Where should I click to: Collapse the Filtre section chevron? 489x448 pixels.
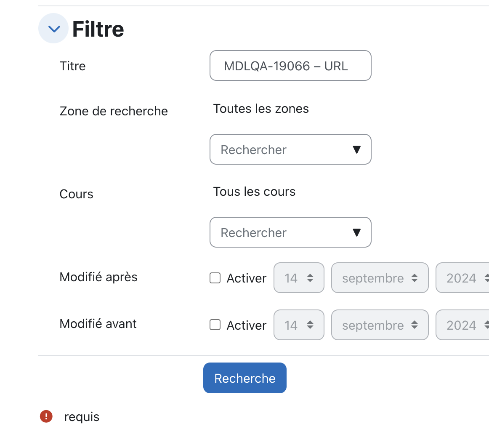click(x=53, y=28)
